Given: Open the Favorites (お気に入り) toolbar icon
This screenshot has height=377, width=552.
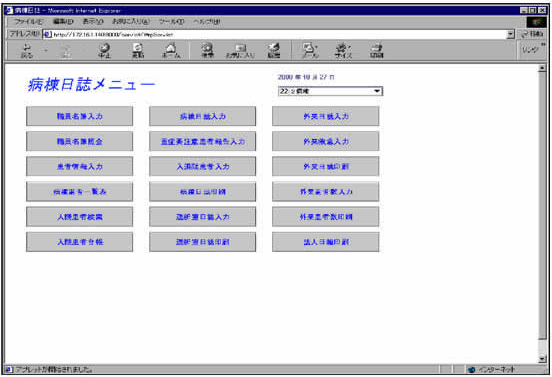Looking at the screenshot, I should 240,51.
